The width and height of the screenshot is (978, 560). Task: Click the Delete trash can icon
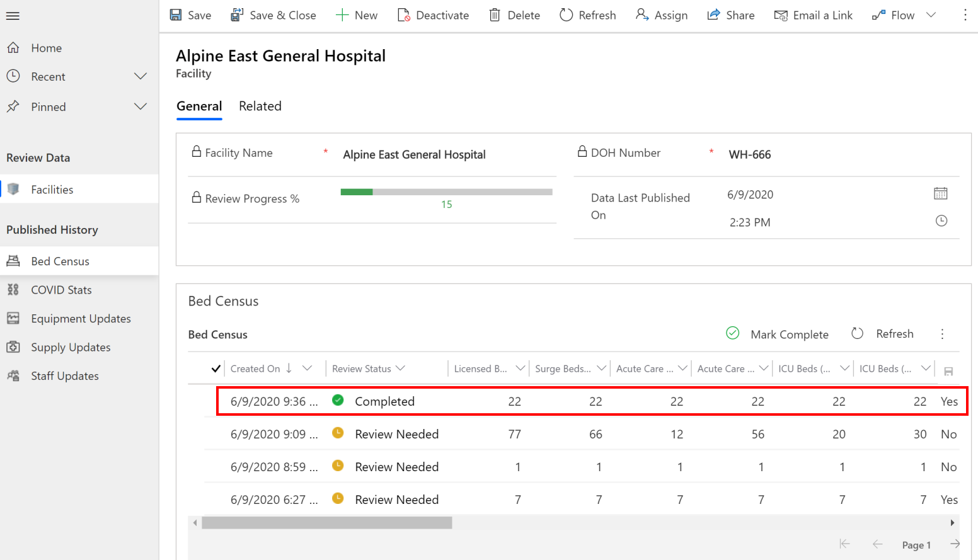click(495, 15)
